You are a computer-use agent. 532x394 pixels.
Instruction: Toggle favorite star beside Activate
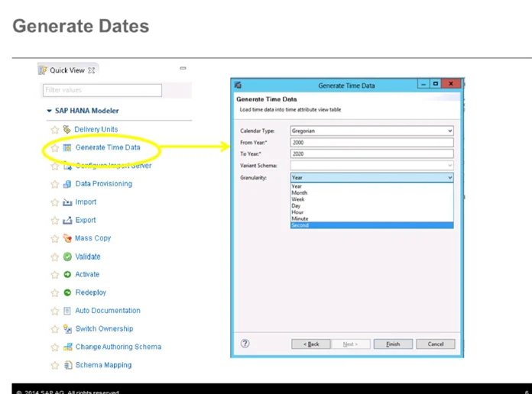point(54,275)
